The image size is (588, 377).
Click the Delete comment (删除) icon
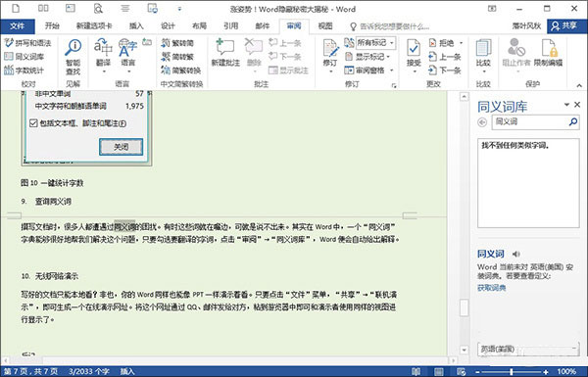click(x=254, y=48)
